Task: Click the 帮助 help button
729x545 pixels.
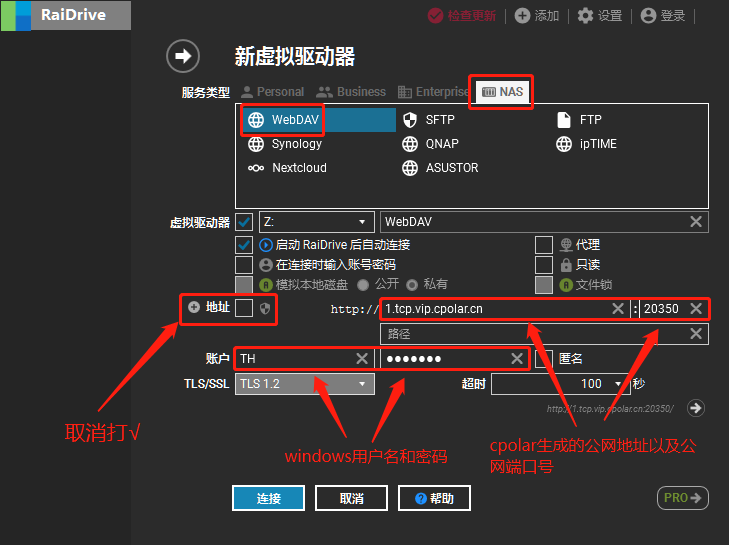Action: [434, 498]
